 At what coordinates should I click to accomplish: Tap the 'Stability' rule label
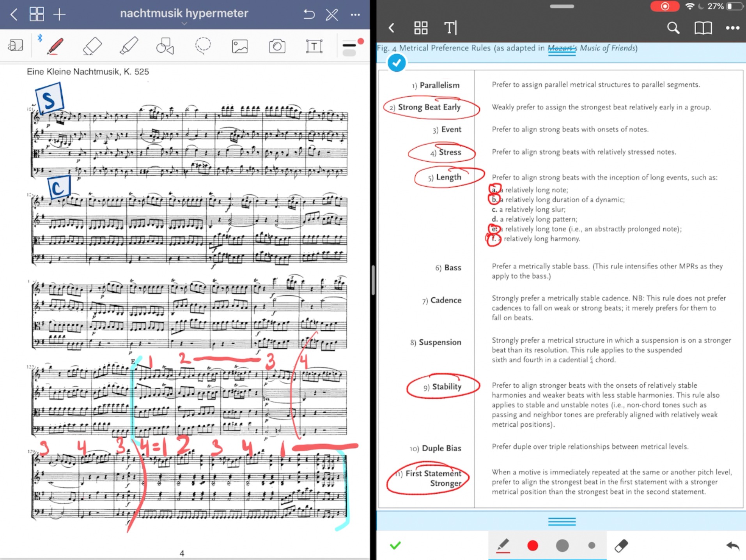click(x=447, y=387)
